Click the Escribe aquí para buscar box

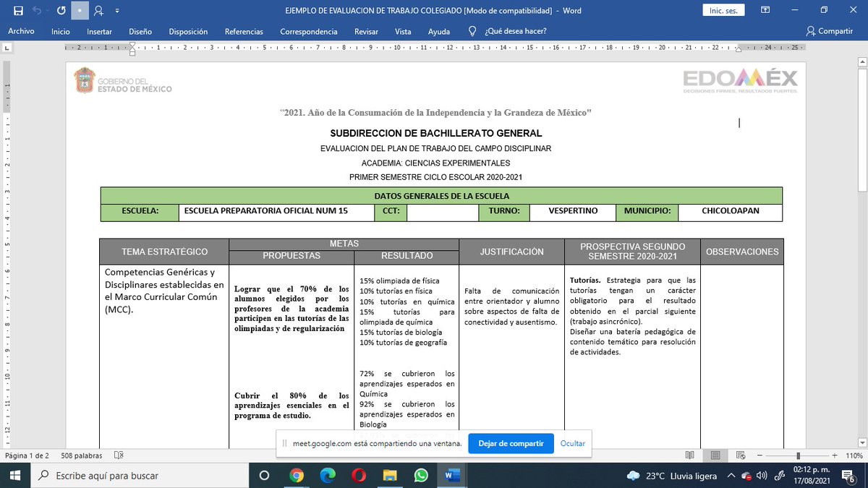[141, 476]
